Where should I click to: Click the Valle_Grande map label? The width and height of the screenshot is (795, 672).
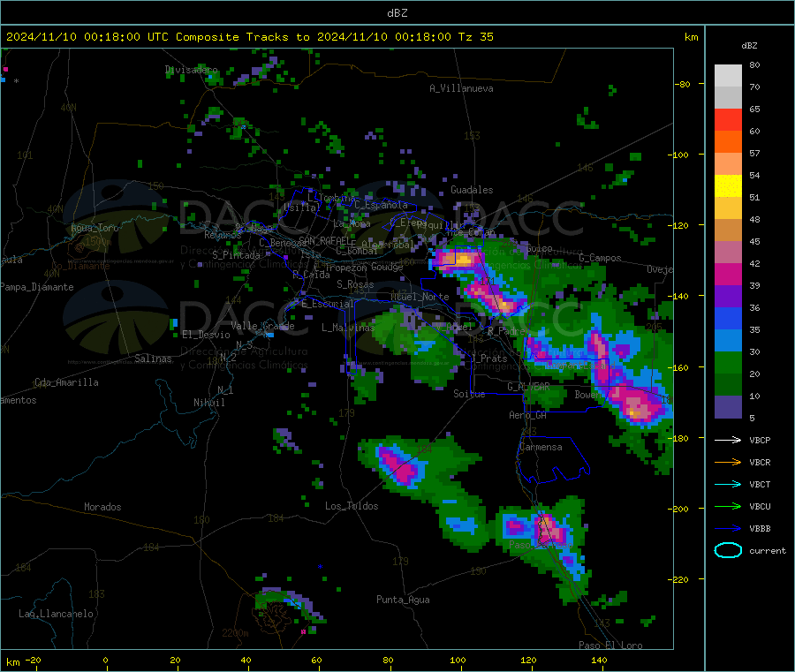(x=262, y=326)
